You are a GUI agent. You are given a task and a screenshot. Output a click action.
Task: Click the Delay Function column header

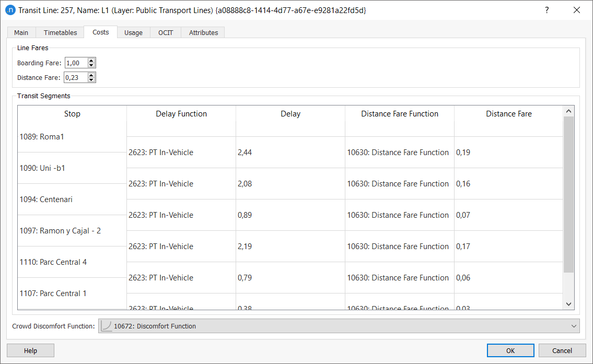[181, 113]
